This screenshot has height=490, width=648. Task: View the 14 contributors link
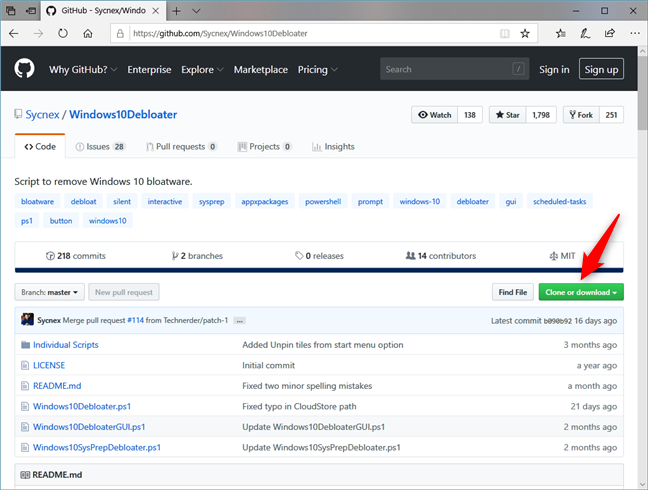(x=441, y=256)
